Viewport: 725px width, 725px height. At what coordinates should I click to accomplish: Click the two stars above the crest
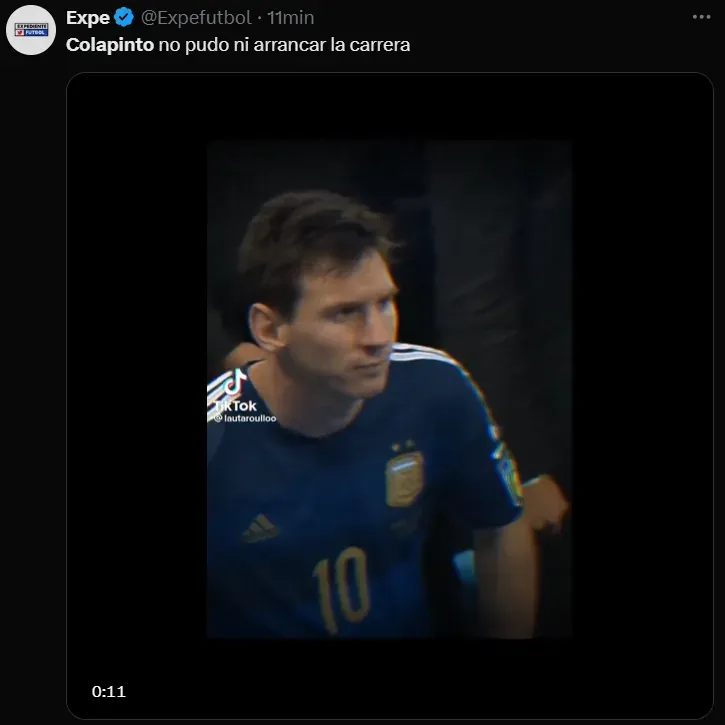401,445
